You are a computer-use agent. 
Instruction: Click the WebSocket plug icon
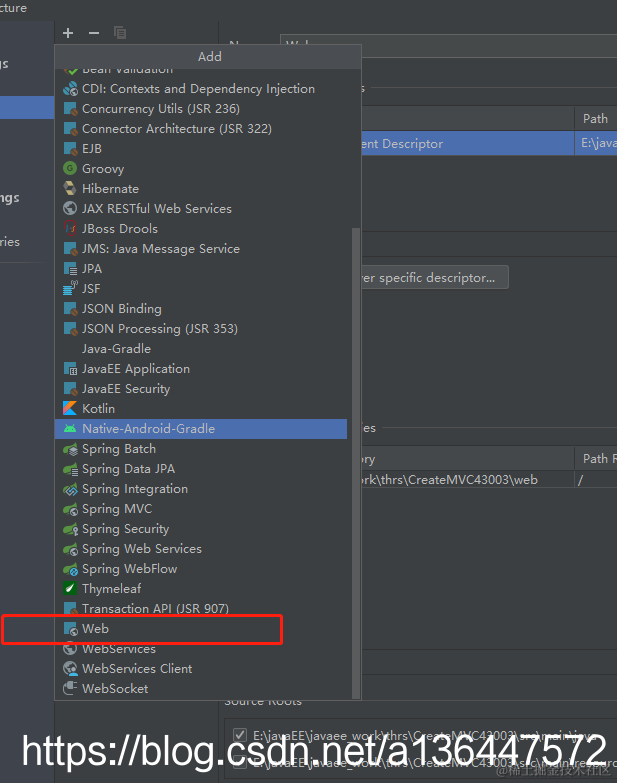[x=70, y=689]
